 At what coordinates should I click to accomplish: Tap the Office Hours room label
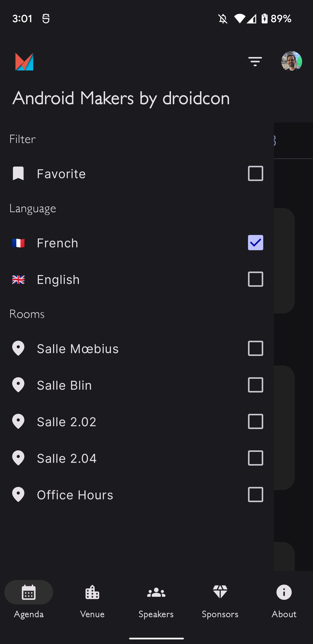(x=75, y=495)
